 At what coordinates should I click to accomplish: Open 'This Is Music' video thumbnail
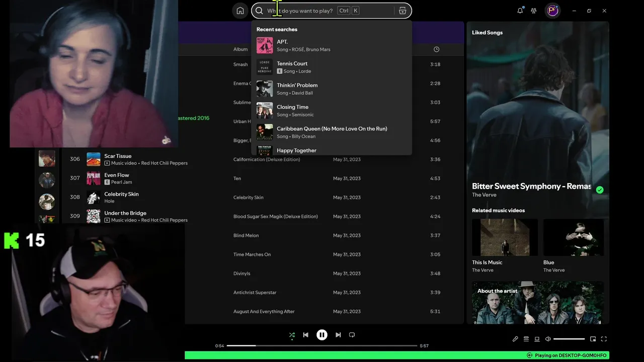coord(505,237)
